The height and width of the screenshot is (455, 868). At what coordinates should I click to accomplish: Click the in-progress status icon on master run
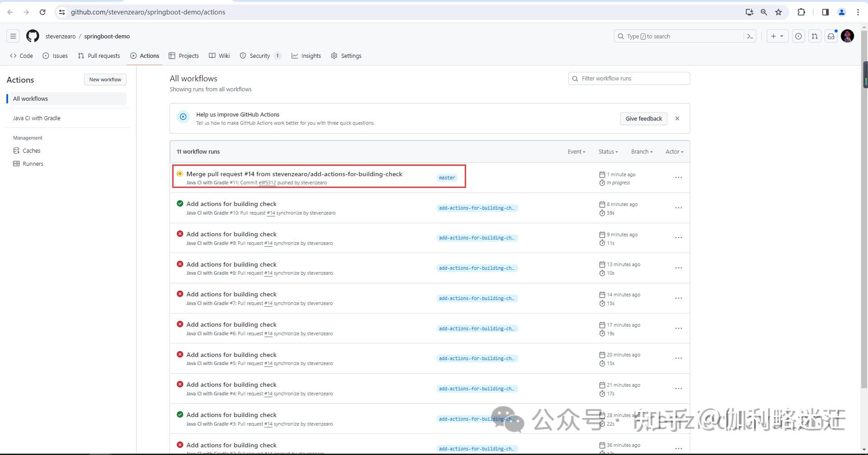pos(180,173)
